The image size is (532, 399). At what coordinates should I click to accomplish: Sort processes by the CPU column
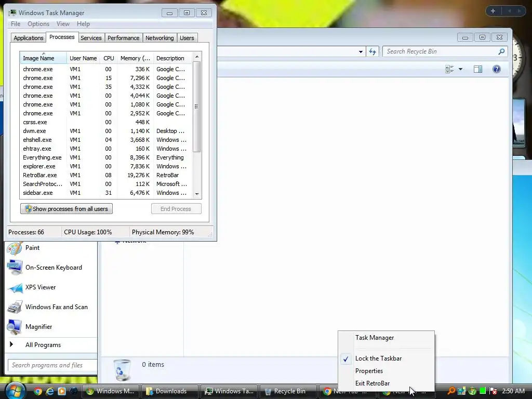point(109,58)
